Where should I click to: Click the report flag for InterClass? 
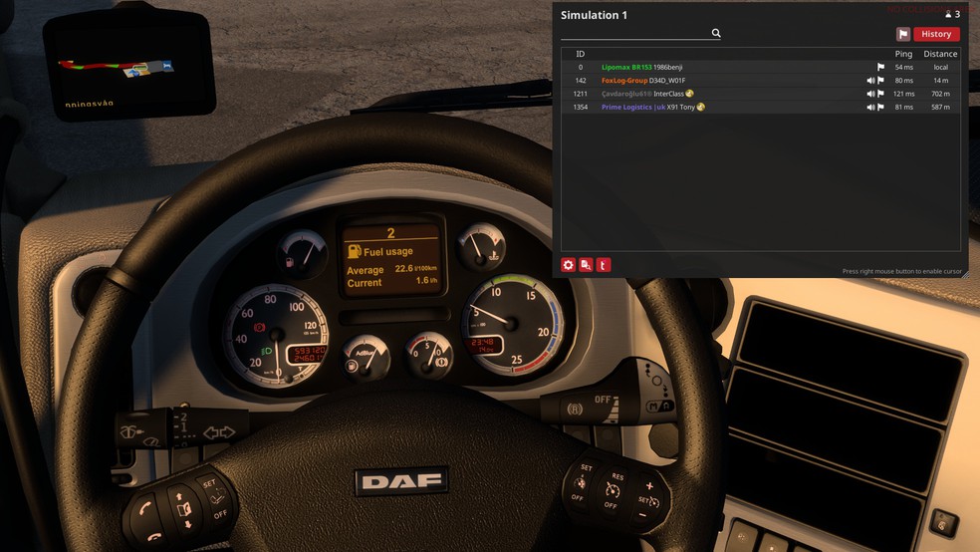880,94
